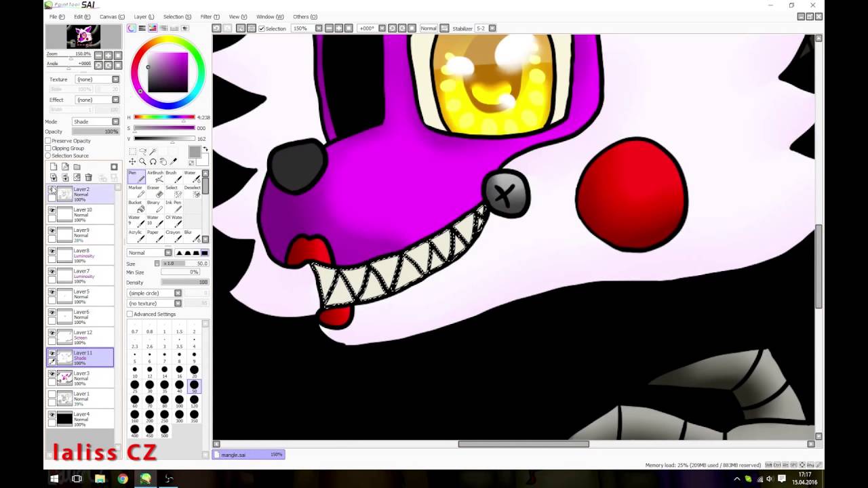Choose the Brush tool preset
868x488 pixels.
172,176
